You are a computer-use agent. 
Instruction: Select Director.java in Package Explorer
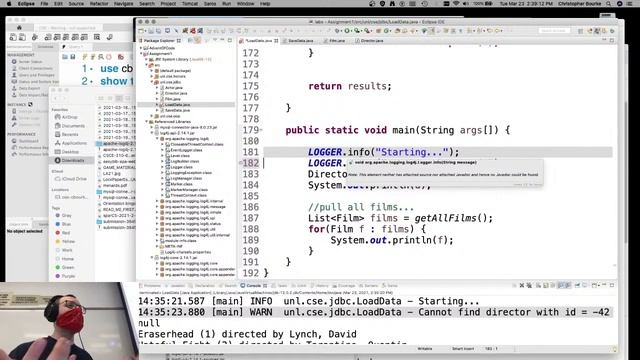(x=176, y=93)
